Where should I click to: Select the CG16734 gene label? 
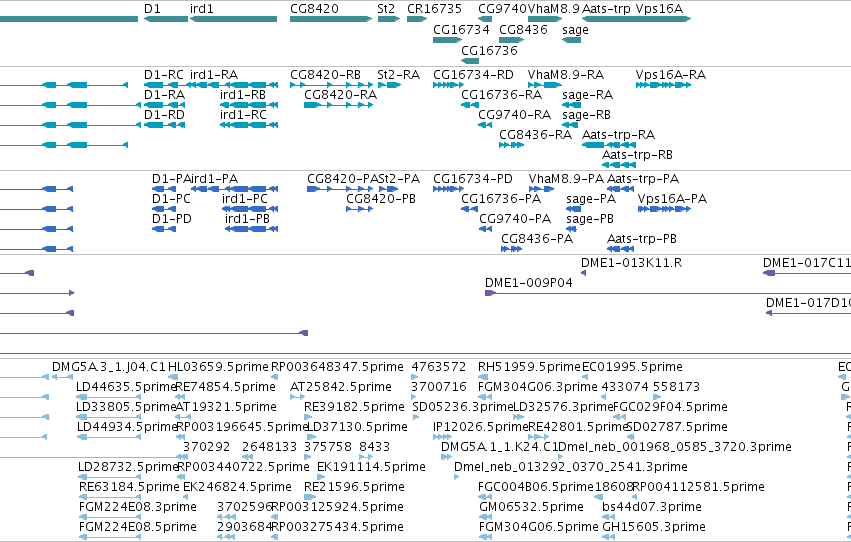[461, 29]
